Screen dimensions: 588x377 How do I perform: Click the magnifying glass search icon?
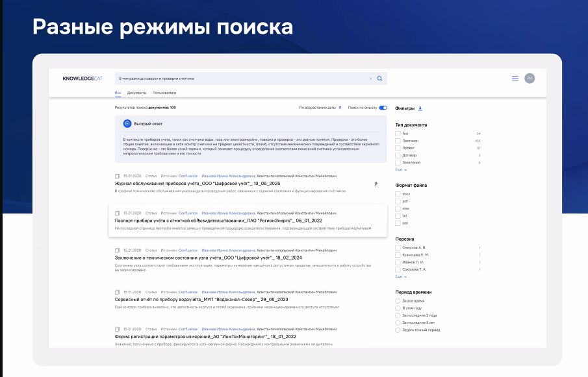tap(380, 79)
